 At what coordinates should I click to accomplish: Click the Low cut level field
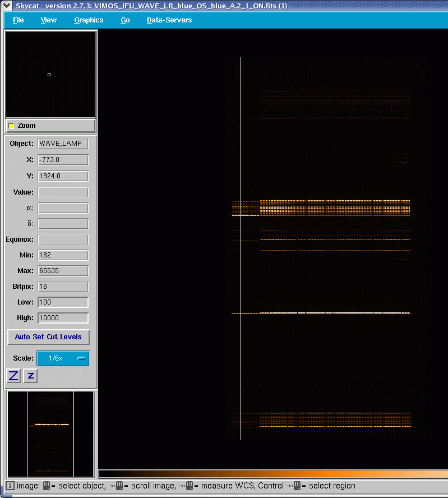[x=63, y=302]
